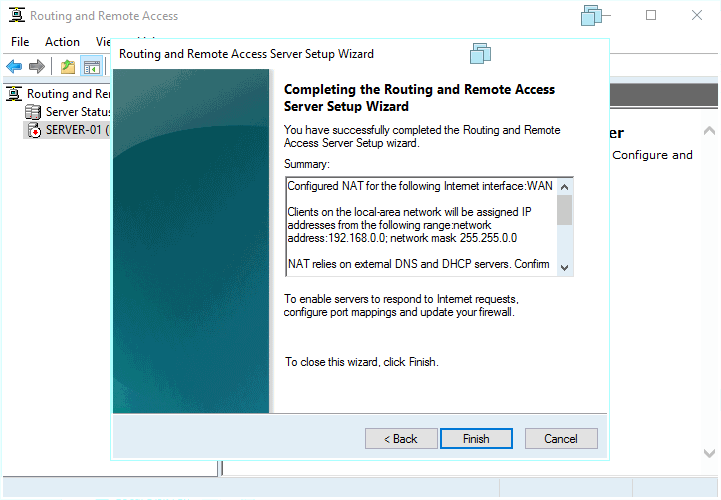Click the Up One Level folder icon
Screen dimensions: 721x500
(68, 67)
